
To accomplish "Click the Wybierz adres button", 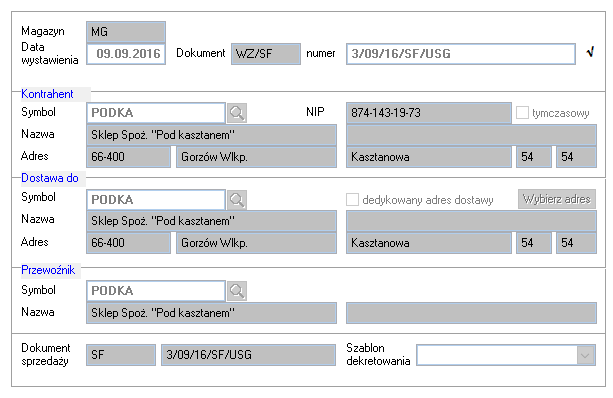I will click(557, 199).
